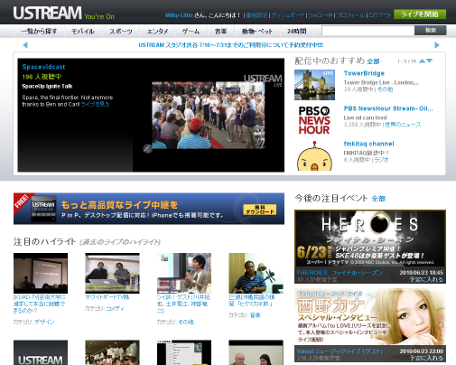Go to next announcement with right arrow
456x365 pixels.
[x=437, y=45]
